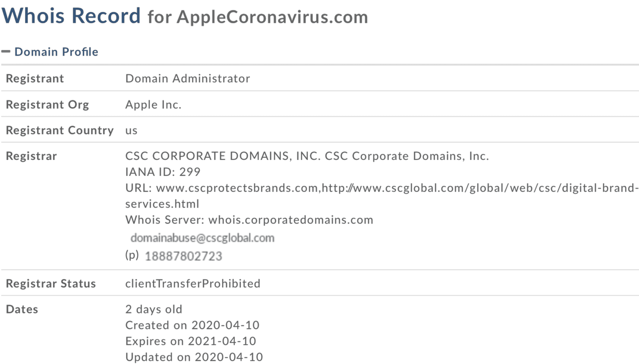Image resolution: width=639 pixels, height=364 pixels.
Task: Click the 2 days old text
Action: coord(154,309)
